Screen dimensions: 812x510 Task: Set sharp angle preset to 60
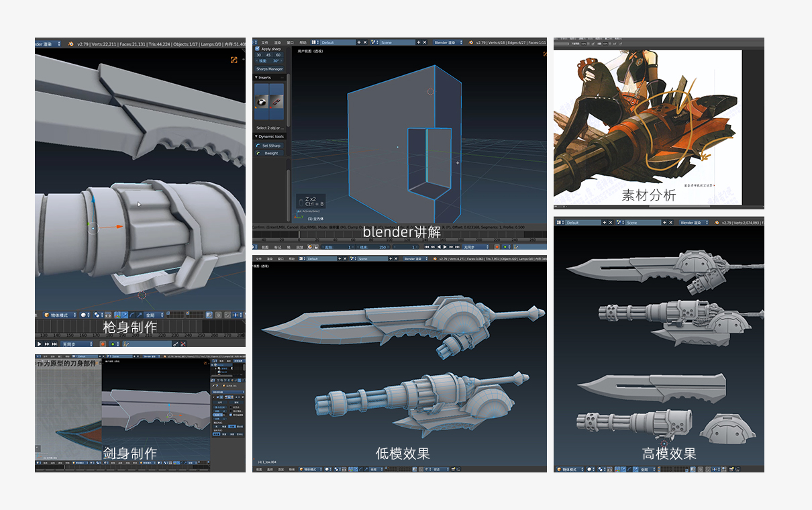(x=278, y=54)
